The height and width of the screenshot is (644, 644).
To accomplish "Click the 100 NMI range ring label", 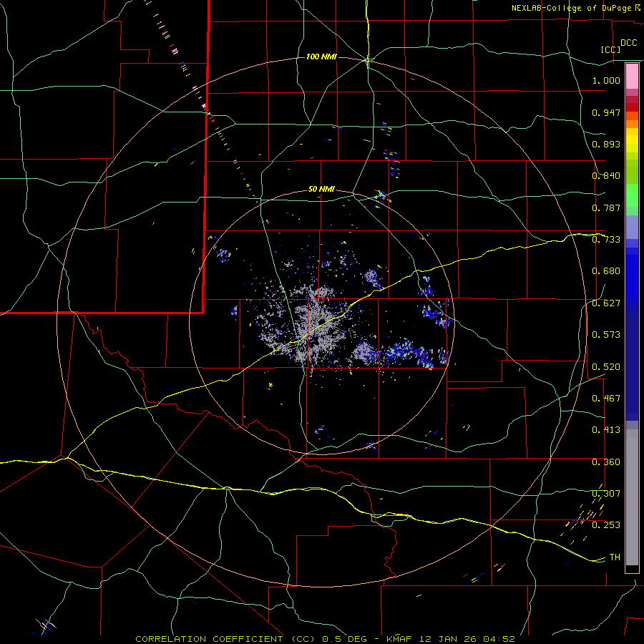I will click(x=321, y=57).
